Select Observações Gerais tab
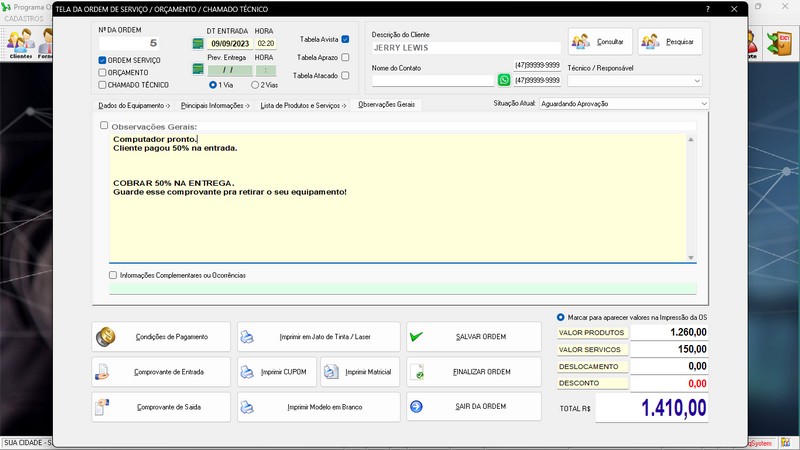The width and height of the screenshot is (800, 450). click(x=386, y=105)
